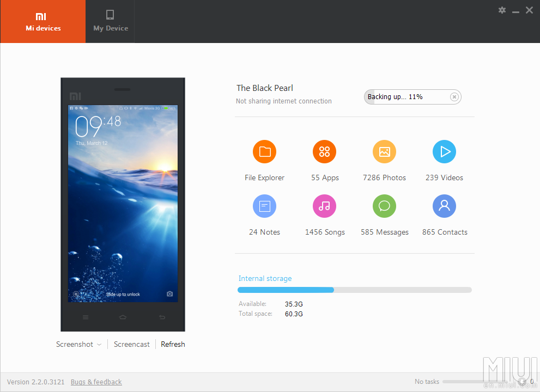
Task: Open the 24 Notes panel
Action: point(264,206)
